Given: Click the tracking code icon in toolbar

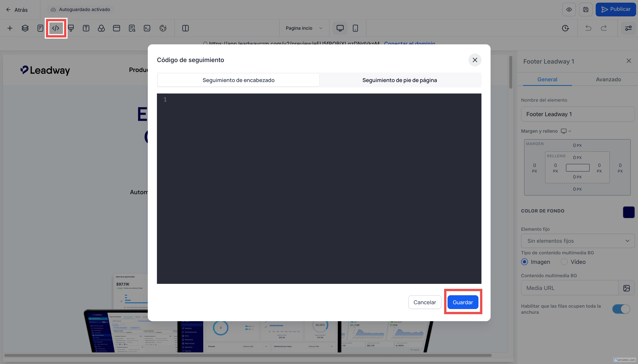Looking at the screenshot, I should click(x=56, y=28).
